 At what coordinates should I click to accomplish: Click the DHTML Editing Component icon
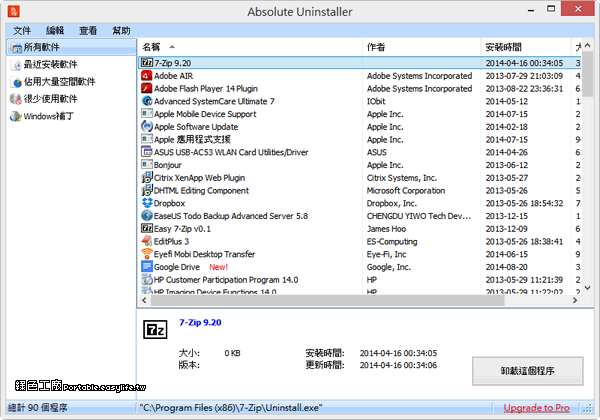tap(147, 190)
